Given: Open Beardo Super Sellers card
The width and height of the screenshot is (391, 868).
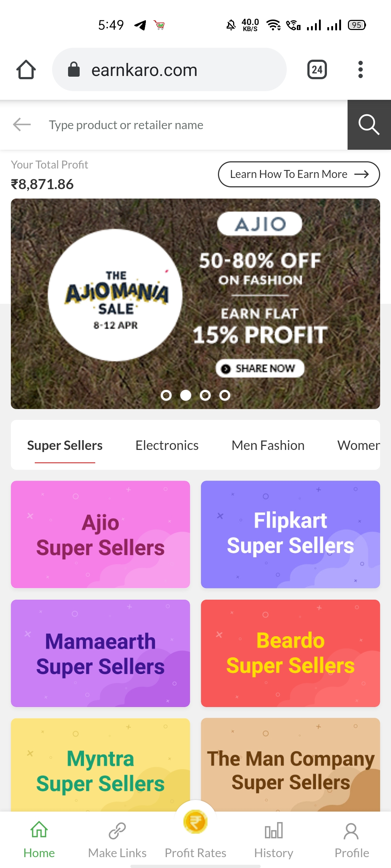Looking at the screenshot, I should pos(290,653).
